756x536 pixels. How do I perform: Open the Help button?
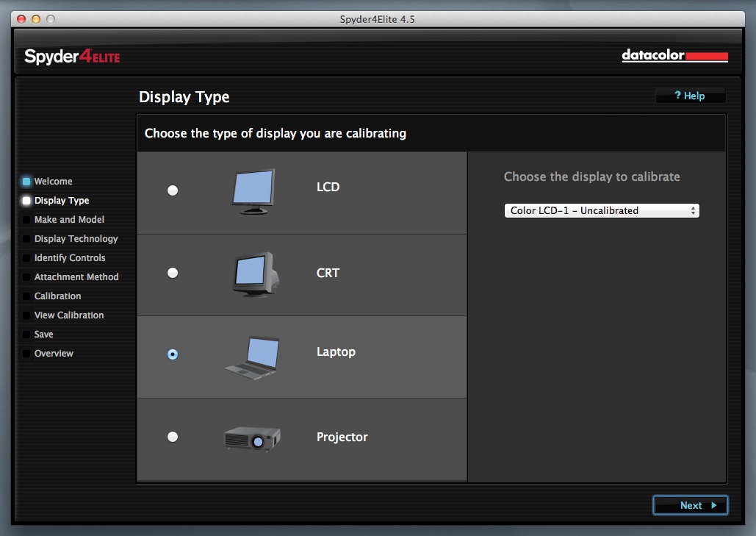point(690,96)
